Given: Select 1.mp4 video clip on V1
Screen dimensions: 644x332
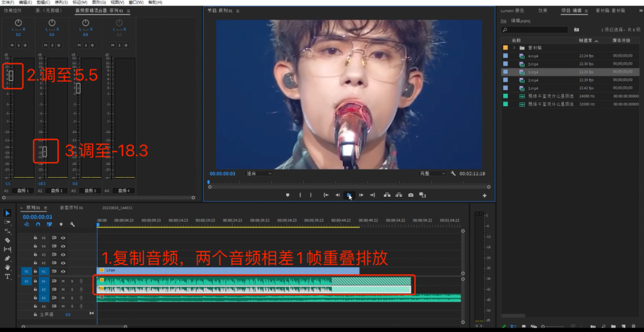Looking at the screenshot, I should click(228, 271).
